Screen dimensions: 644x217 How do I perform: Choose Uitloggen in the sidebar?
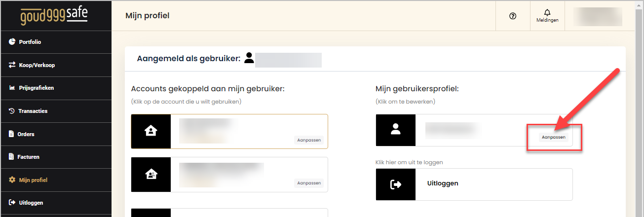56,203
